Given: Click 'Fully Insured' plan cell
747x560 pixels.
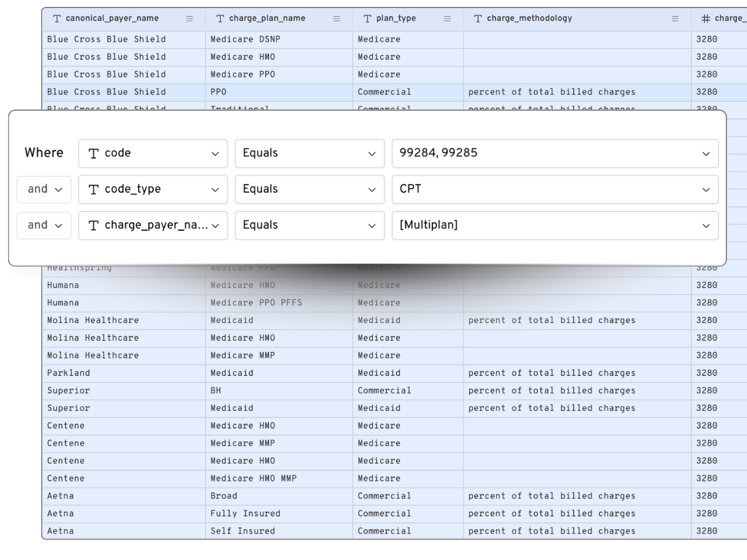Looking at the screenshot, I should click(x=279, y=514).
